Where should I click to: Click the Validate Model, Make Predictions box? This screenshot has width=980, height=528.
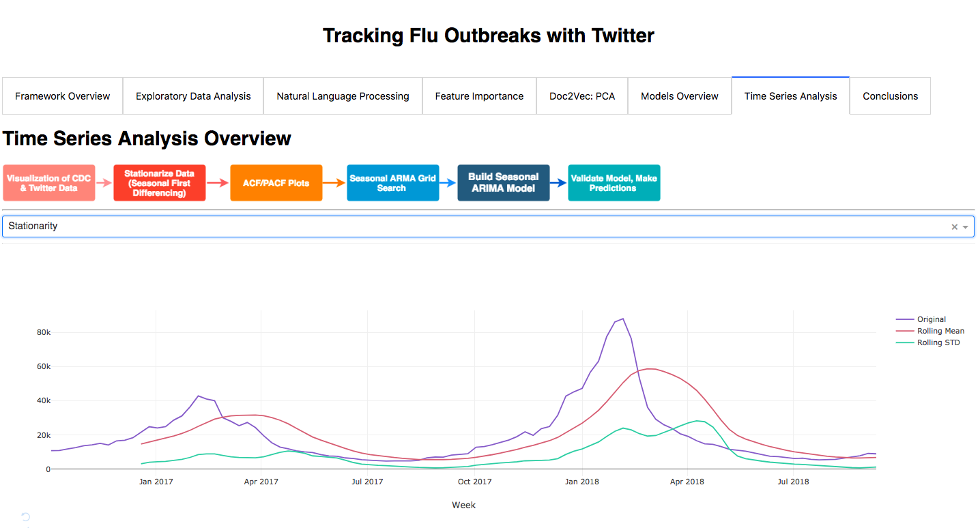tap(614, 183)
